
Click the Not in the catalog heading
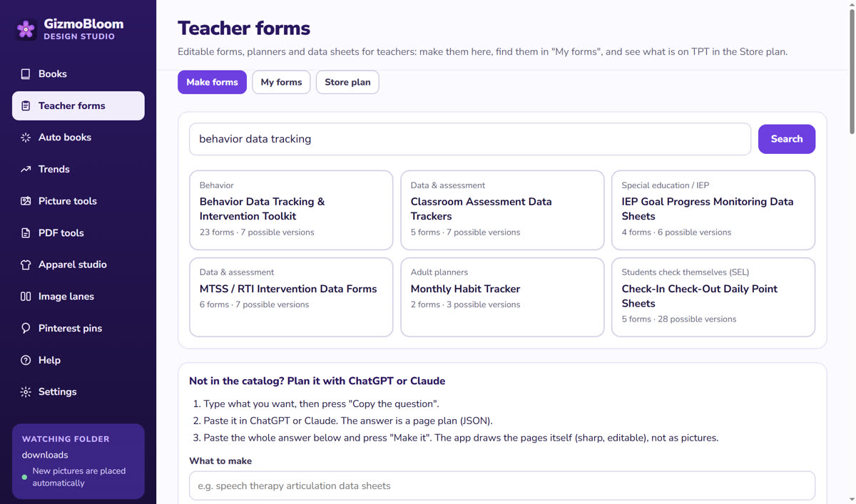point(317,381)
